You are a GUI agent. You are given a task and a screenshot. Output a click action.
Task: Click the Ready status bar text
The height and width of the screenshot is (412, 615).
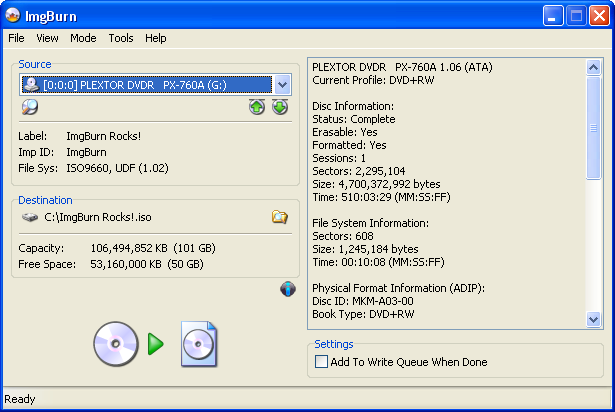(20, 399)
